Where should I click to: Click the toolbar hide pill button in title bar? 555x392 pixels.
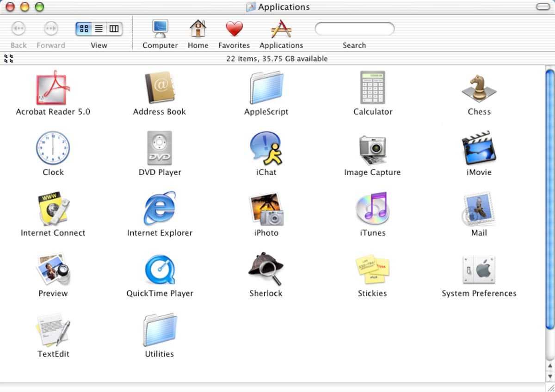pyautogui.click(x=543, y=6)
